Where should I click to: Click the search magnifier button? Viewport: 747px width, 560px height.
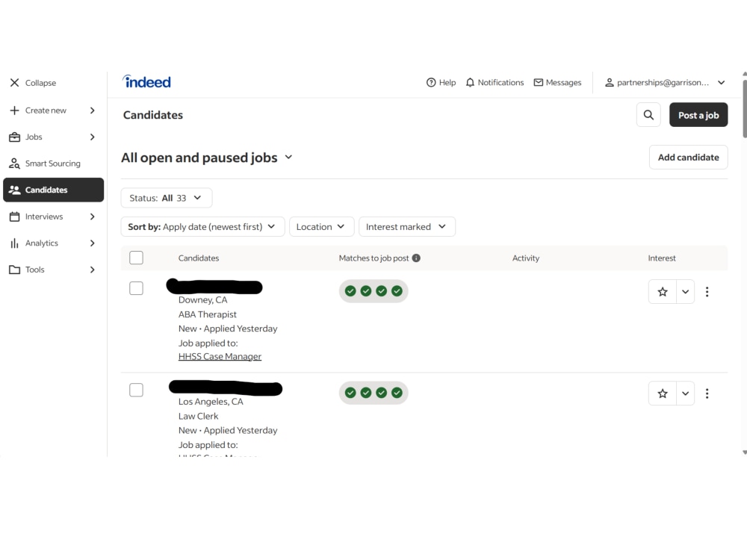tap(648, 115)
